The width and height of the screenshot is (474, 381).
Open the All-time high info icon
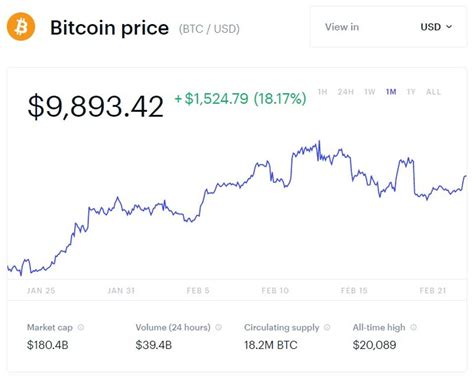click(413, 327)
